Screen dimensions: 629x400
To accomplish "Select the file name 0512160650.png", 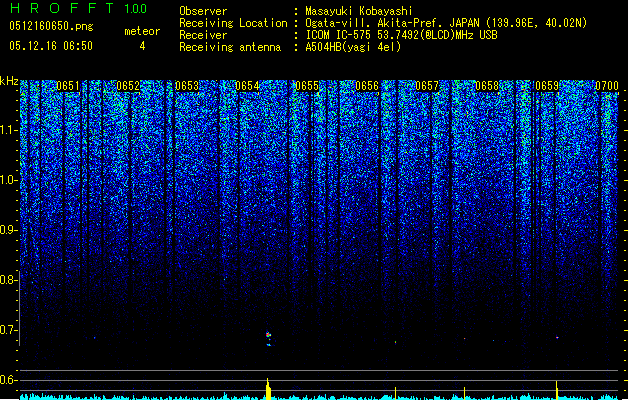I will (51, 26).
